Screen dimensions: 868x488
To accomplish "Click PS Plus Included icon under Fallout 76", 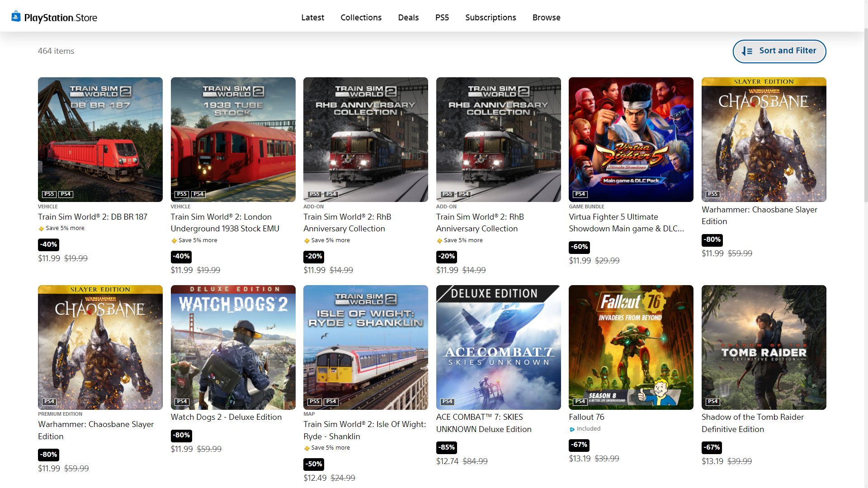I will tap(572, 429).
